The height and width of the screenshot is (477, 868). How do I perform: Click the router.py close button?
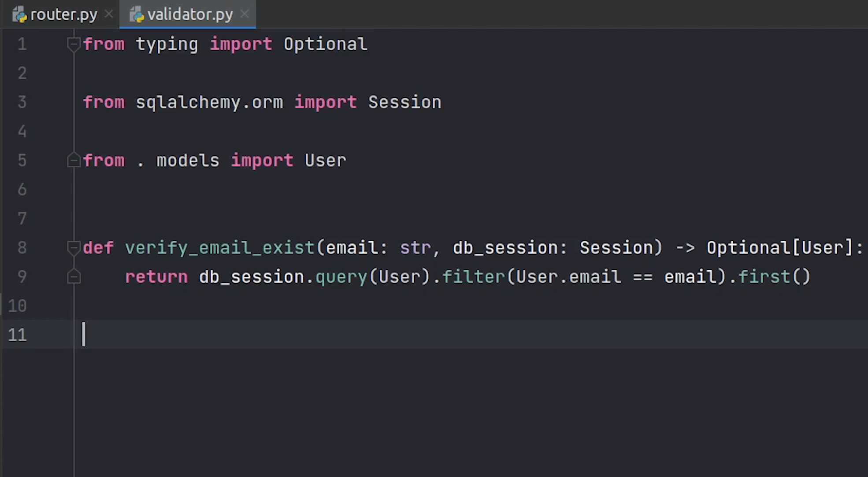pos(108,15)
